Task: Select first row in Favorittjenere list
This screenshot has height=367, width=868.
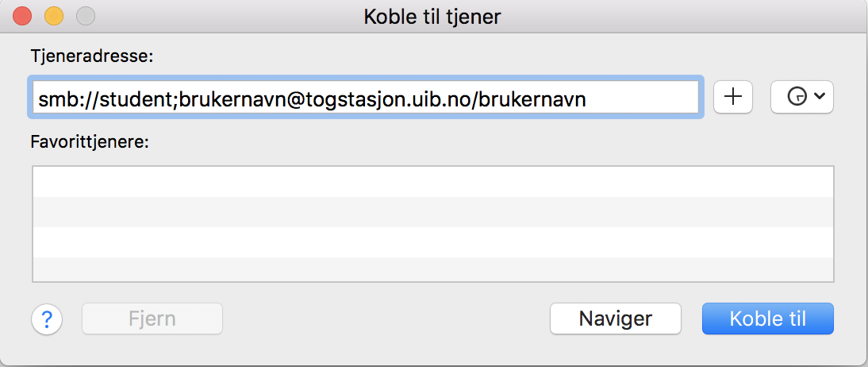Action: [432, 182]
